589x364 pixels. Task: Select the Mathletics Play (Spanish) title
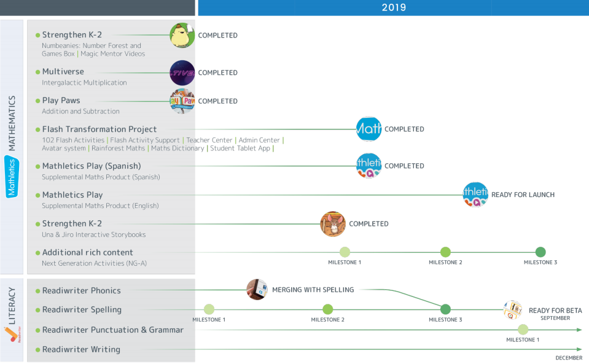92,166
